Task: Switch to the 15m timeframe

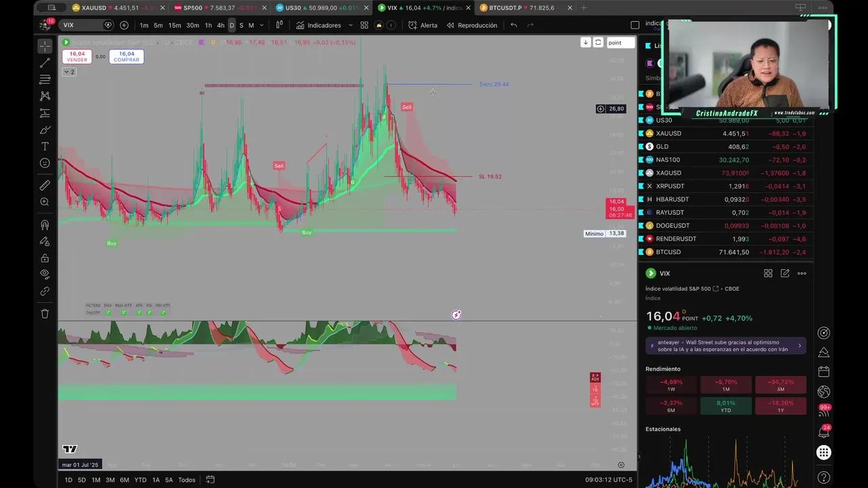Action: click(175, 25)
